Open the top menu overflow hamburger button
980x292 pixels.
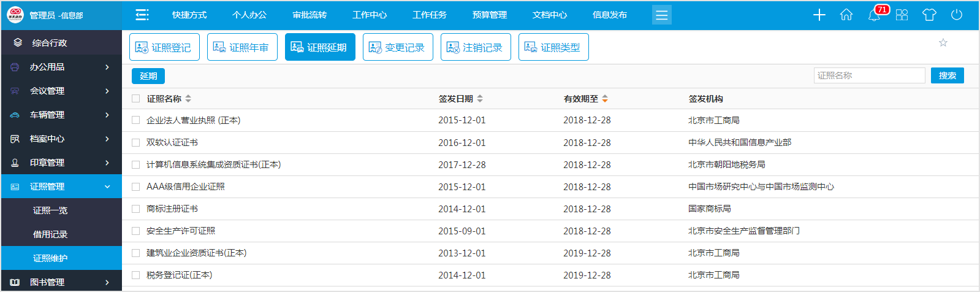coord(661,15)
